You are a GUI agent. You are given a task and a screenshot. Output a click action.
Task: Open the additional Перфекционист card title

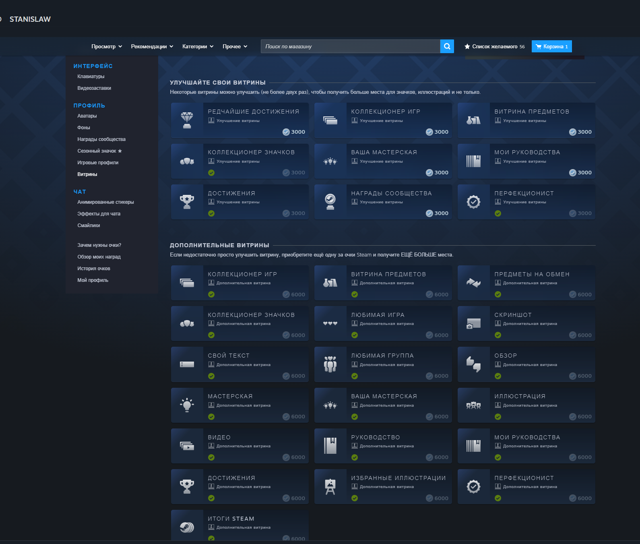(x=524, y=478)
